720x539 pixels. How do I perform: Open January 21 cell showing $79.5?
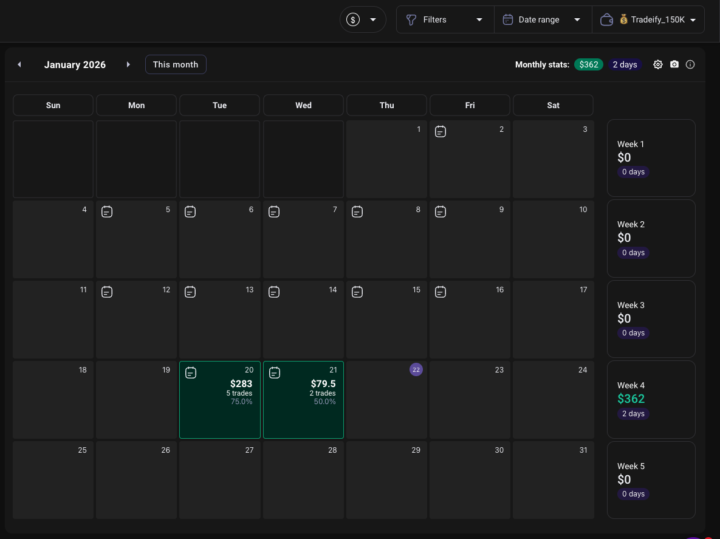coord(303,400)
